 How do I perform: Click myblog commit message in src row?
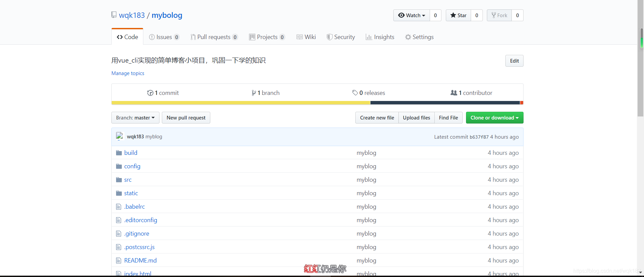pos(366,180)
